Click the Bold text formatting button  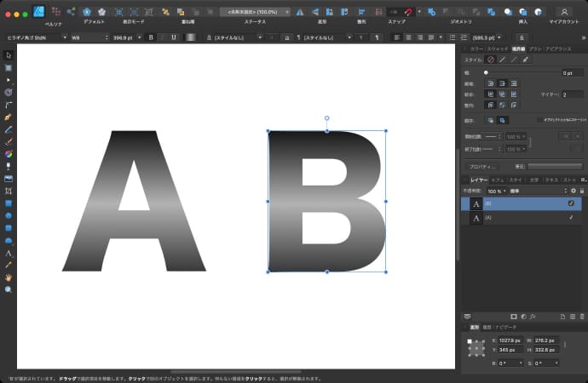pos(151,37)
